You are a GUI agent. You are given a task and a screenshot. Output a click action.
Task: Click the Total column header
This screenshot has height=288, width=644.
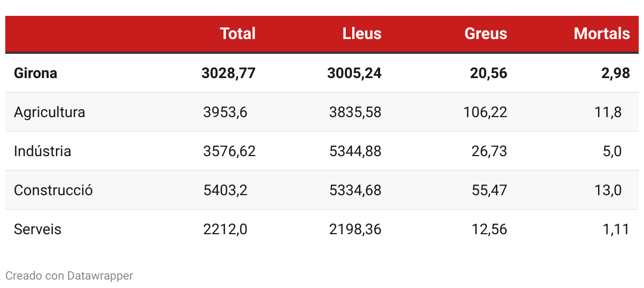click(x=238, y=34)
